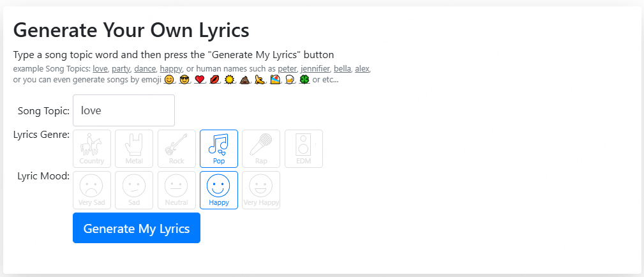Set lyric mood to Very Happy
644x277 pixels.
[261, 190]
